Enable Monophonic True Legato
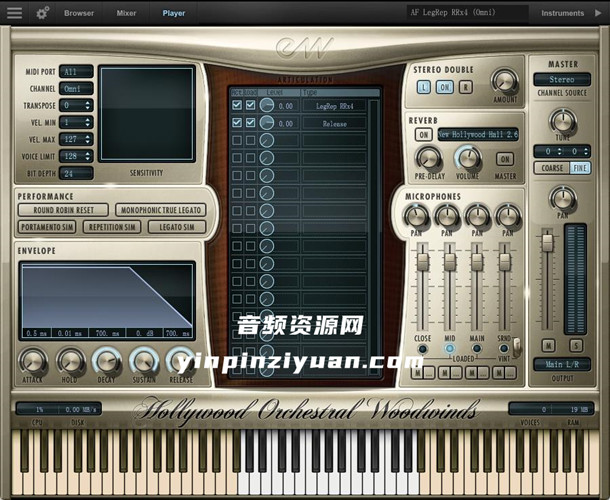This screenshot has width=610, height=500. [x=161, y=210]
